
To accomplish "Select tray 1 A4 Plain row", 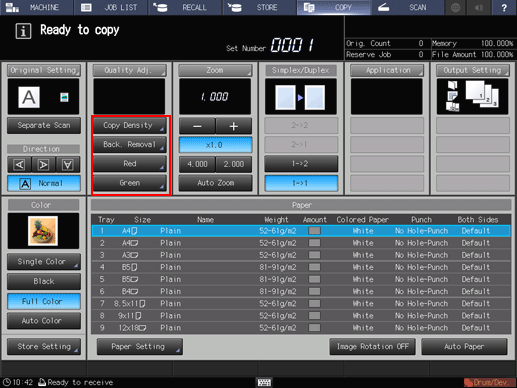I will 301,231.
